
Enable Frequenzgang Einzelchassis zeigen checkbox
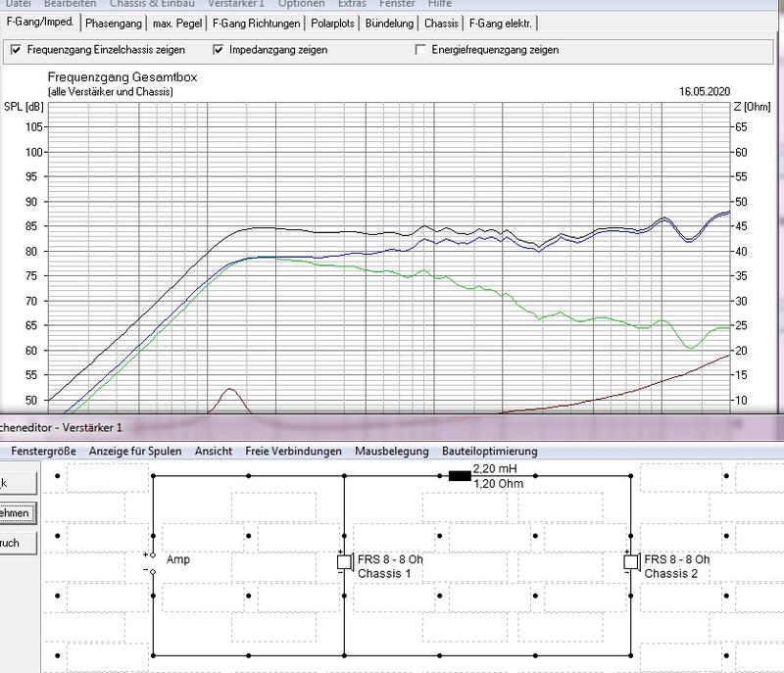[x=16, y=50]
